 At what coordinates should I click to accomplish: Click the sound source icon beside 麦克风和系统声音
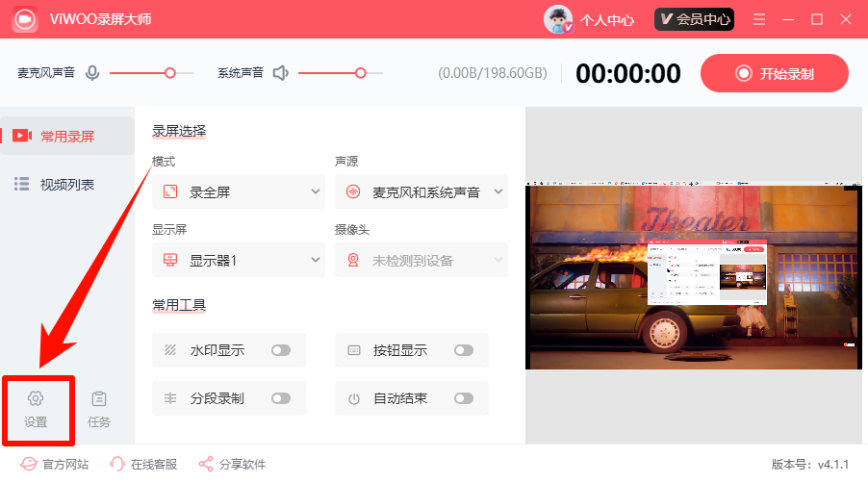point(353,192)
